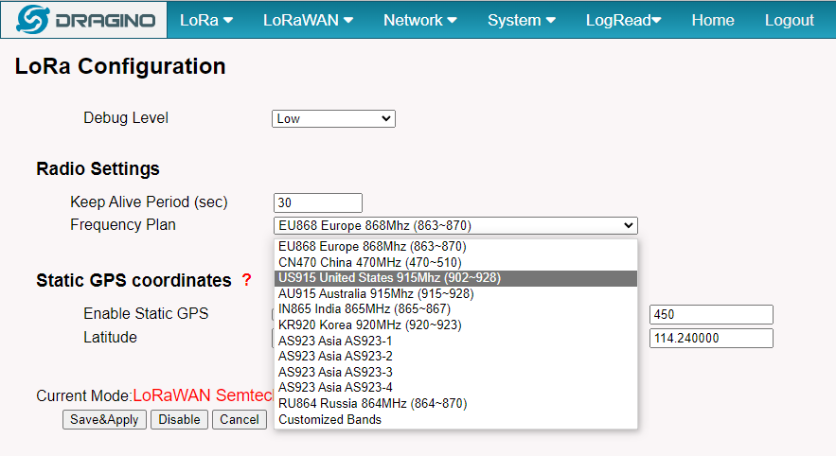This screenshot has width=836, height=456.
Task: Click the Frequency Plan combo box
Action: [x=455, y=226]
